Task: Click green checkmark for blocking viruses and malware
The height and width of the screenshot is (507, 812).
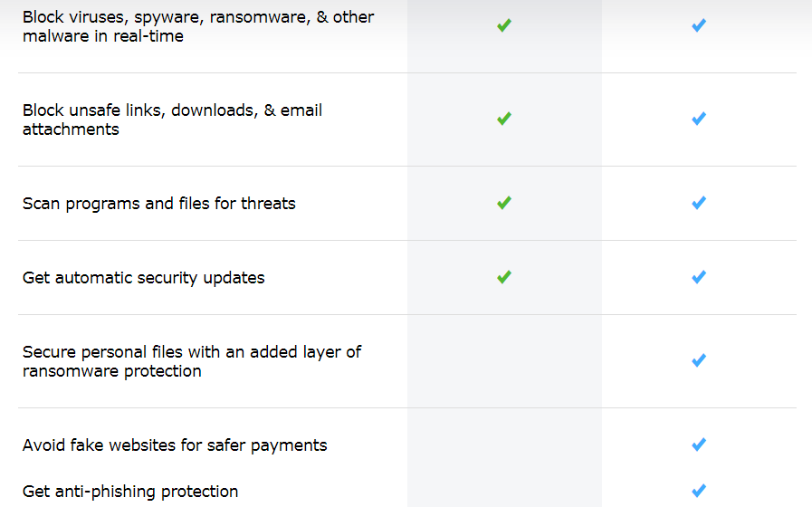Action: 504,26
